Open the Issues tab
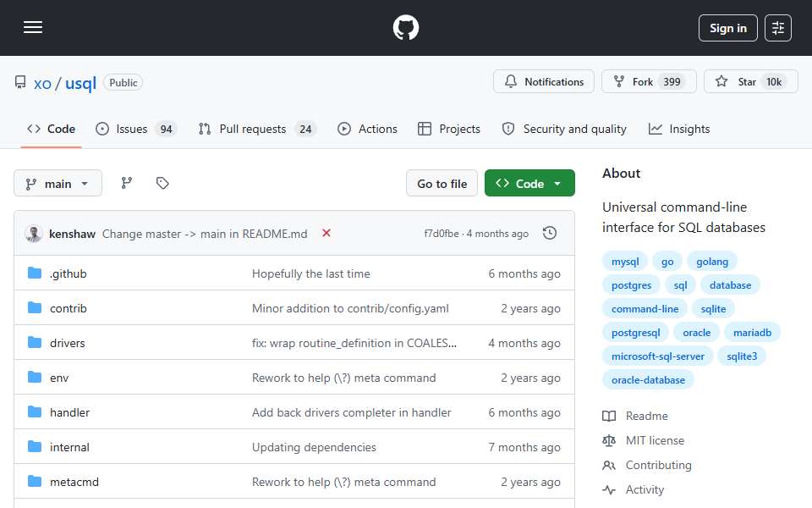Viewport: 812px width, 508px height. tap(137, 129)
